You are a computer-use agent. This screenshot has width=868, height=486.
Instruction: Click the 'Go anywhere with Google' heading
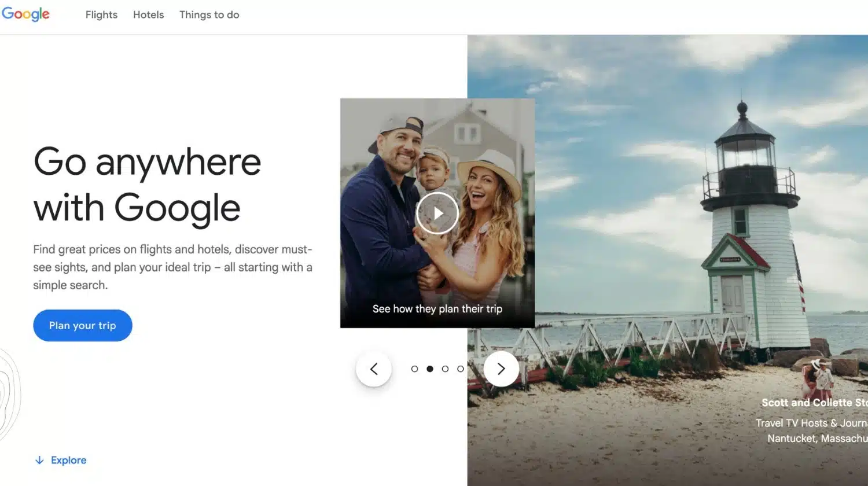148,185
